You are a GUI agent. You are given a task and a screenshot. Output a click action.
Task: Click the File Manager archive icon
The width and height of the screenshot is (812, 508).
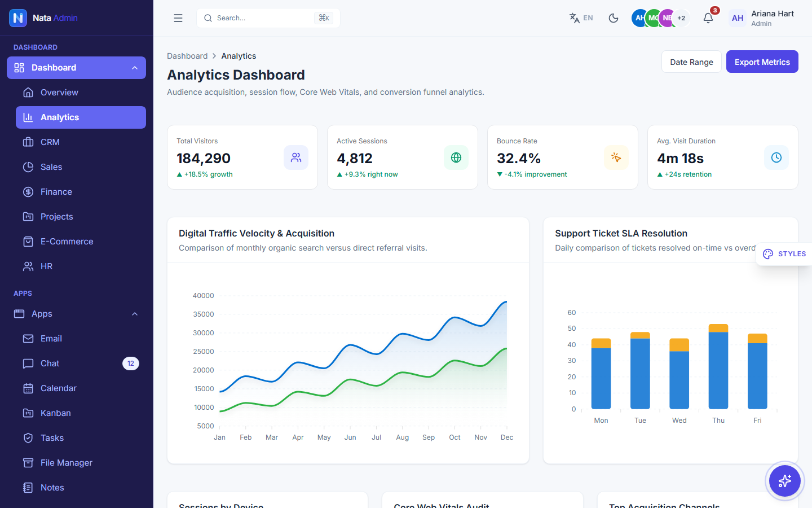[28, 463]
